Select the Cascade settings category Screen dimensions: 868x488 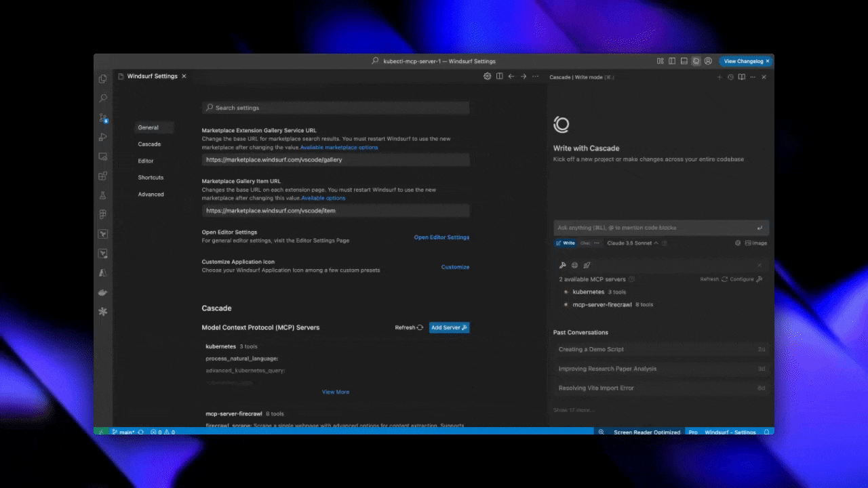point(149,144)
